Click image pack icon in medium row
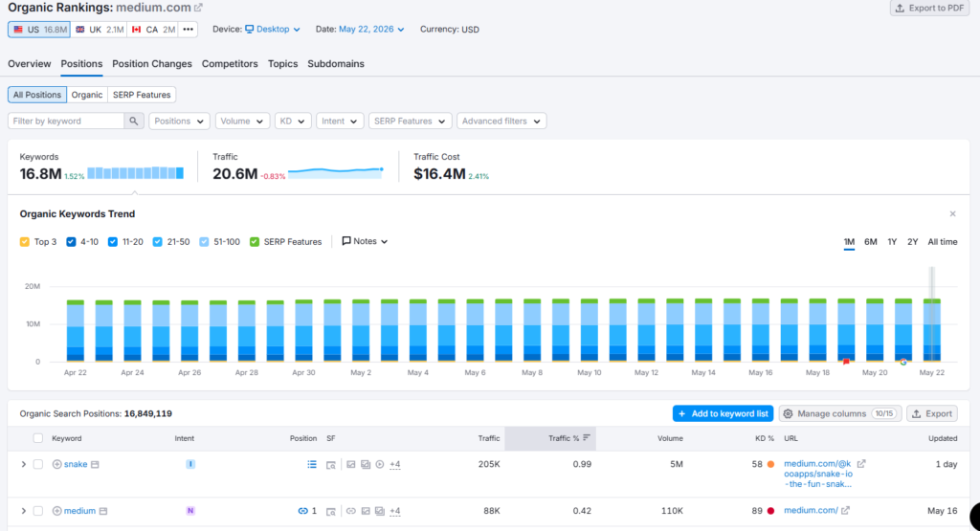The height and width of the screenshot is (531, 980). 380,511
